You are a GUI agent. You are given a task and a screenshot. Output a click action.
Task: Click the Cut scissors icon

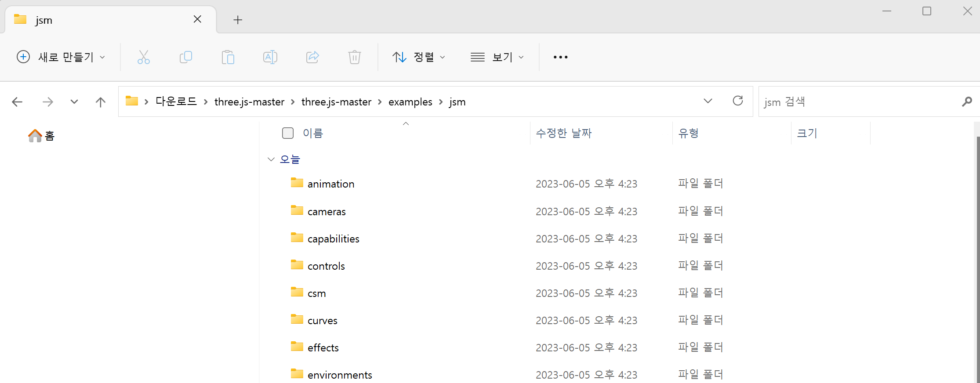(x=144, y=57)
